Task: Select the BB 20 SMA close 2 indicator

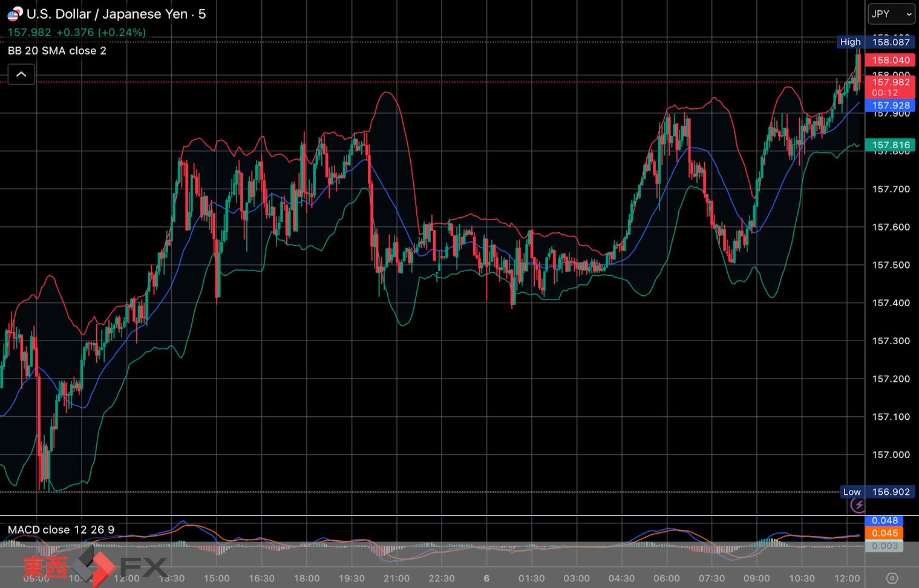Action: 57,51
